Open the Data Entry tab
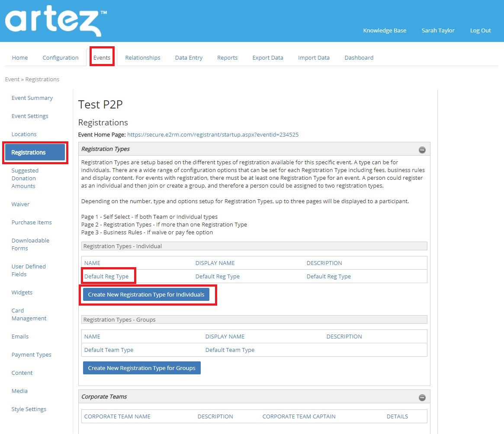The width and height of the screenshot is (504, 434). pyautogui.click(x=189, y=58)
